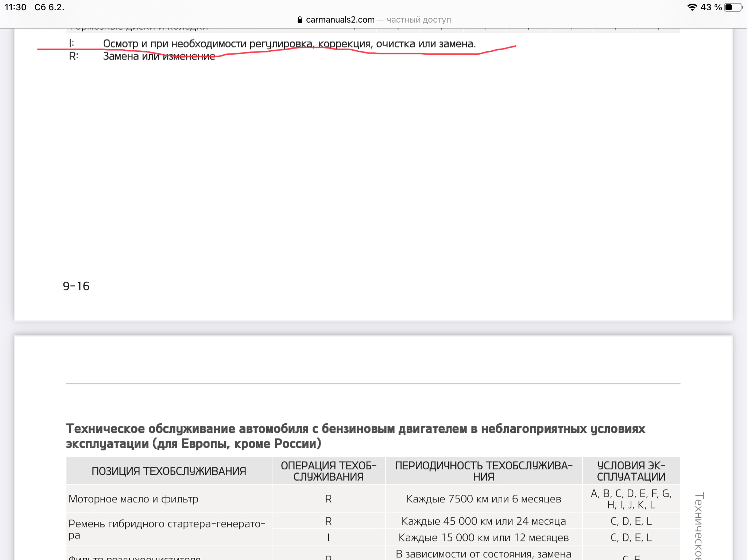747x560 pixels.
Task: Tap the lock icon beside carmanuals2.com
Action: [300, 20]
